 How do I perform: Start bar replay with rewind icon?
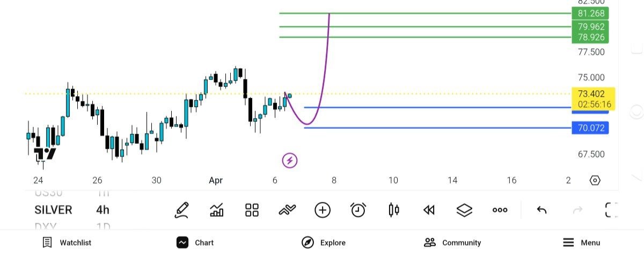(x=429, y=210)
